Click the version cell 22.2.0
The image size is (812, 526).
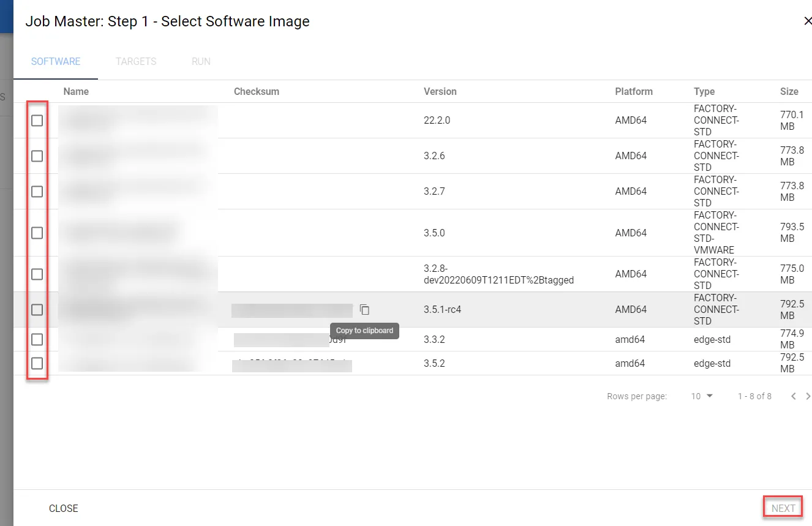437,121
